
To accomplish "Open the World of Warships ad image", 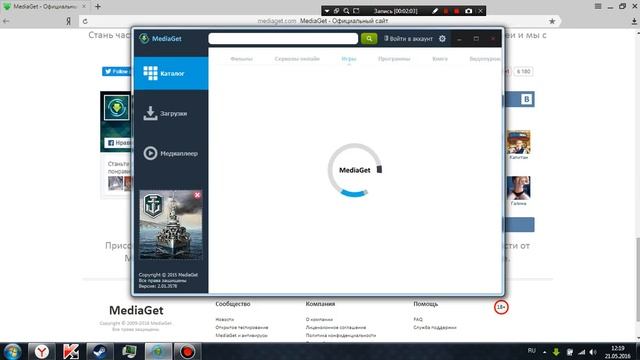I will tap(171, 225).
